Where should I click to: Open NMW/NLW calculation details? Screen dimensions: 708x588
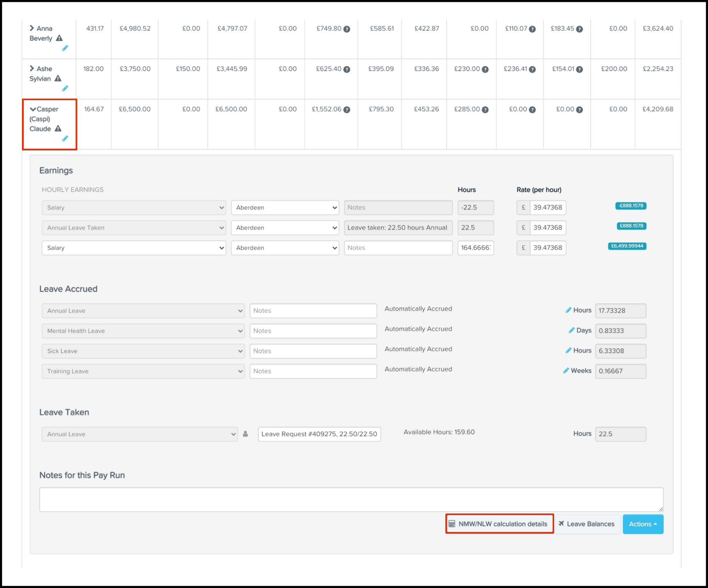pyautogui.click(x=499, y=524)
